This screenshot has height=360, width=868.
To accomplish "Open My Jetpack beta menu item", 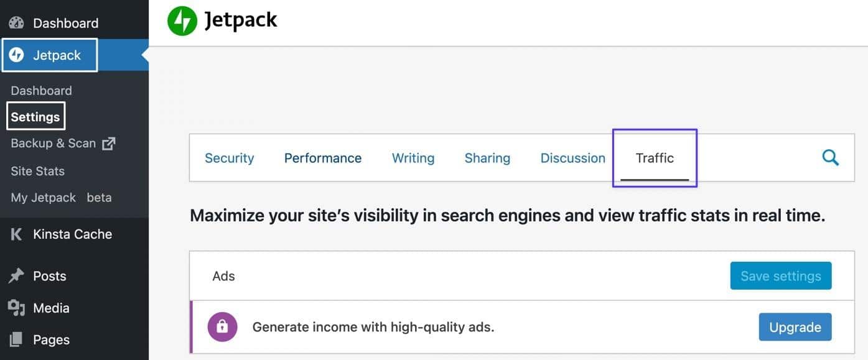I will [61, 198].
